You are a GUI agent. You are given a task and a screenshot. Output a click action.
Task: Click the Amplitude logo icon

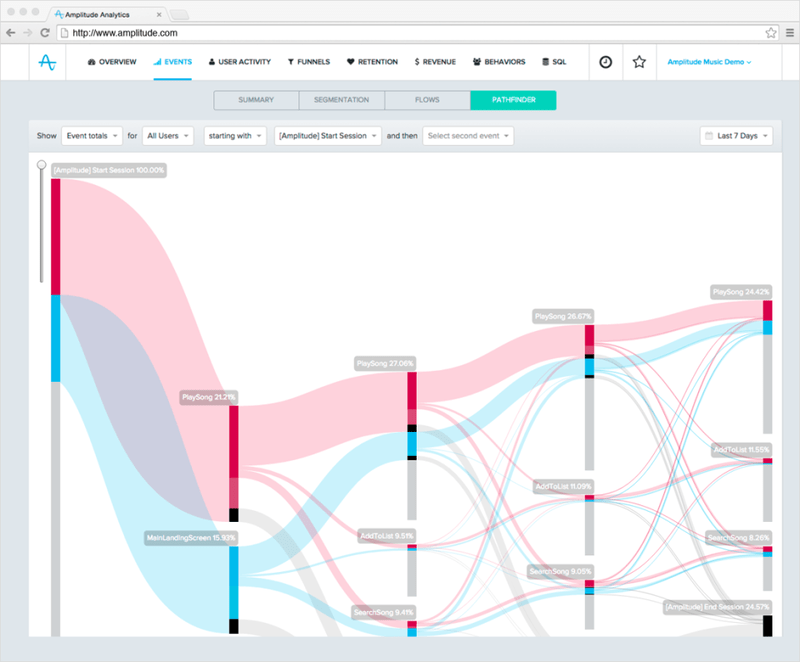coord(46,61)
